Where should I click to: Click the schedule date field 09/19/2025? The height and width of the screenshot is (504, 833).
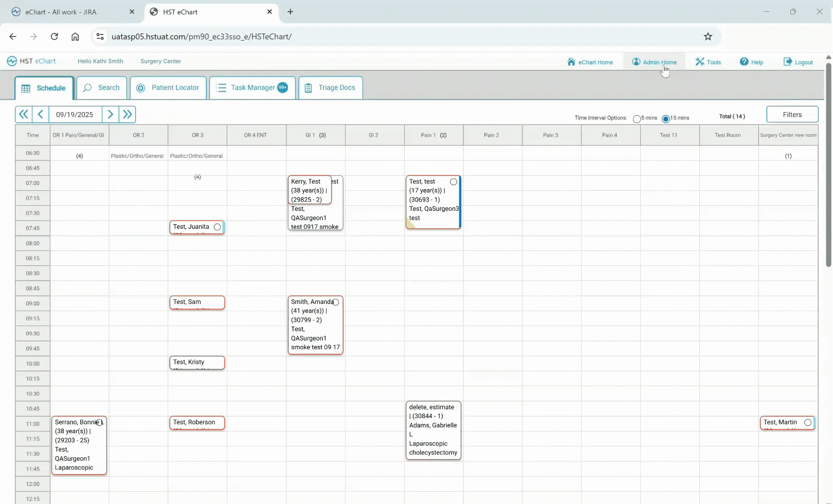coord(75,115)
